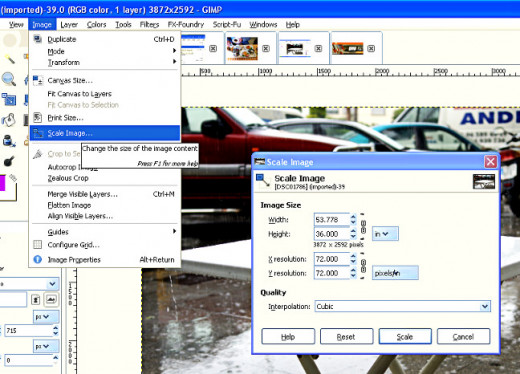Select the Zoom magnifier tool
Screen dimensions: 520x374
tap(9, 79)
